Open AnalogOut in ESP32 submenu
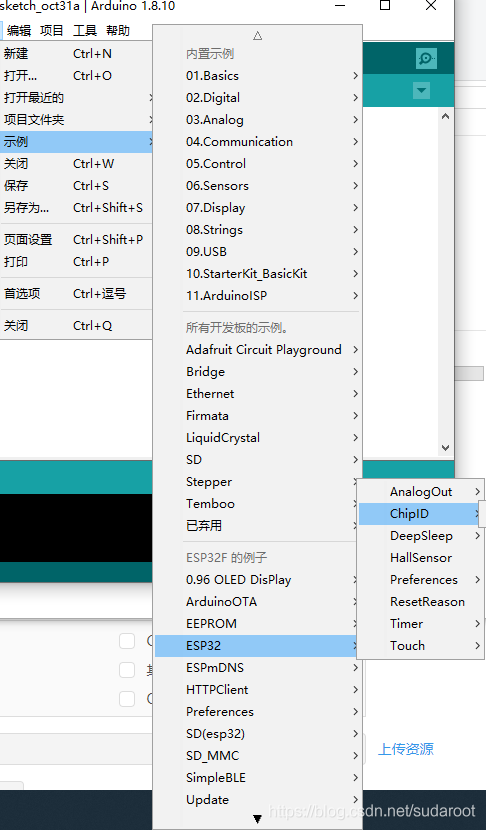This screenshot has width=486, height=830. pyautogui.click(x=421, y=492)
